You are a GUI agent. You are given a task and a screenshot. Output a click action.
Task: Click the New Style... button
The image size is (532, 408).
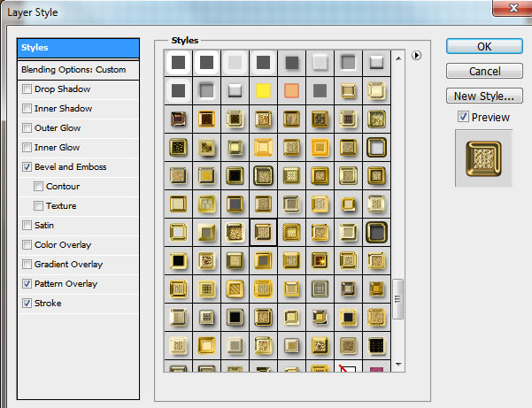(x=482, y=96)
